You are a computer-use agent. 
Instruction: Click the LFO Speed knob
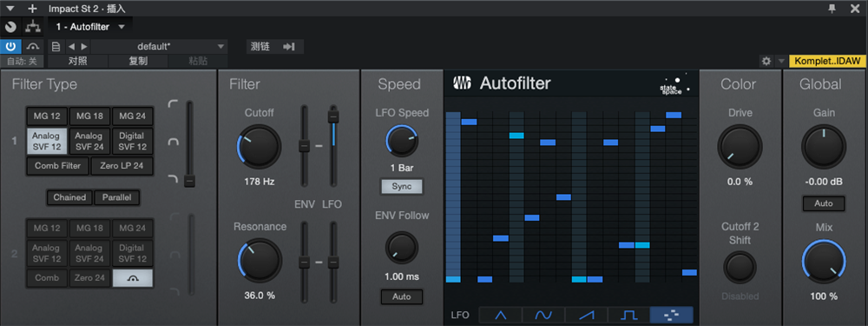[402, 140]
